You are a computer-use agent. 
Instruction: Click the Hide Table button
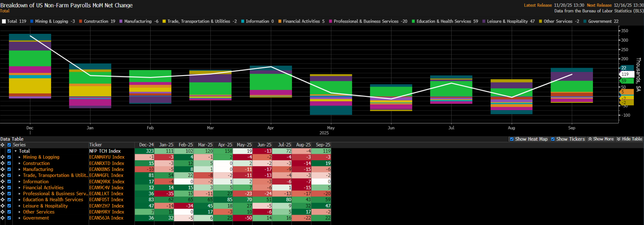[629, 139]
